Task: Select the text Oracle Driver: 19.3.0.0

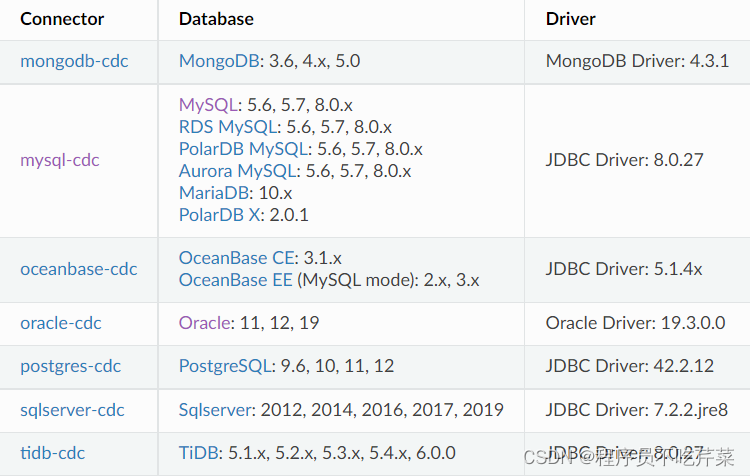Action: 636,323
